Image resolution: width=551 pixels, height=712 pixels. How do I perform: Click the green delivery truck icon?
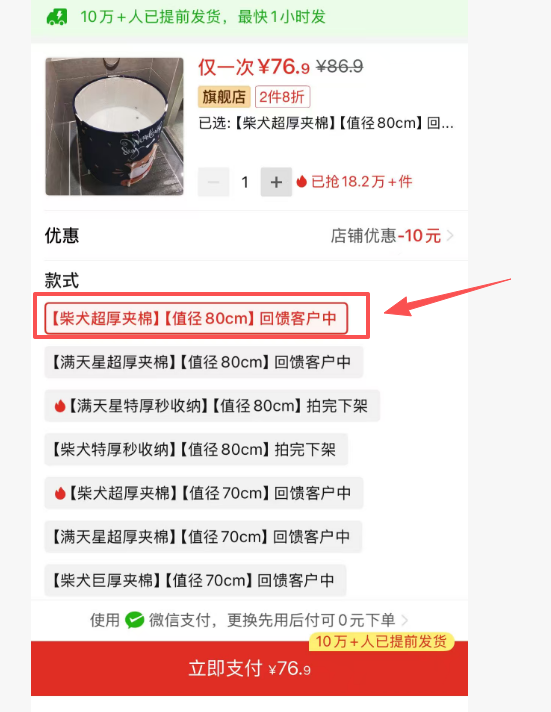pos(57,17)
